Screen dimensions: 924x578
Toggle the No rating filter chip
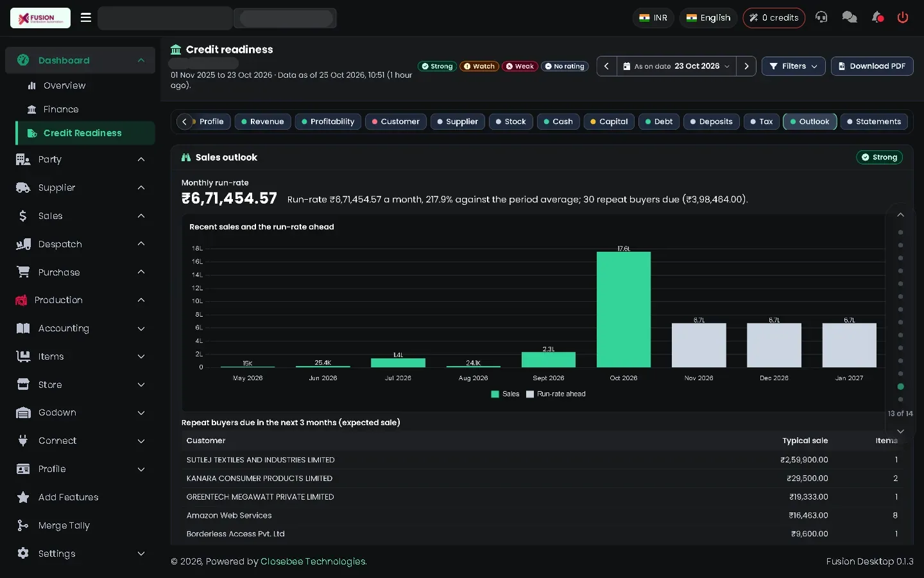(x=565, y=66)
